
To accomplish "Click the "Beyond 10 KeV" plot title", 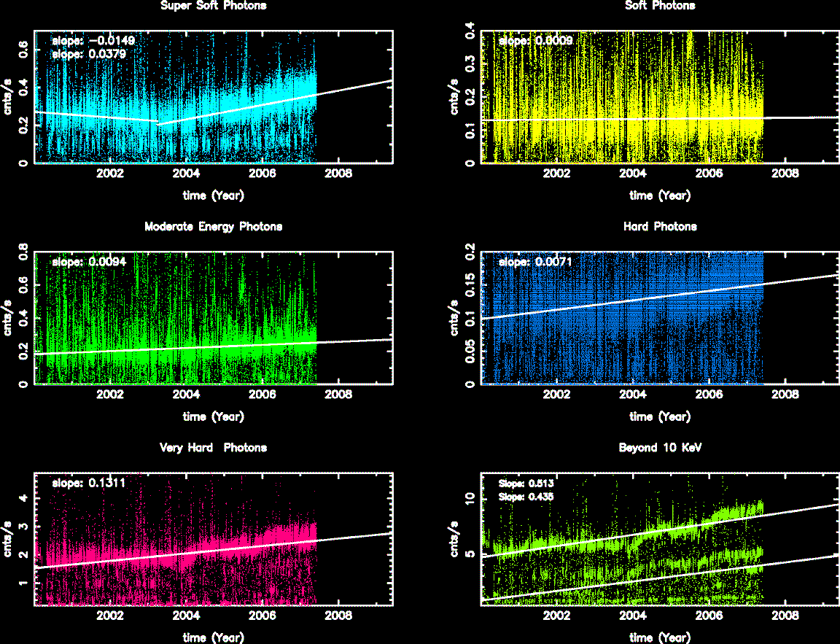I will tap(660, 448).
